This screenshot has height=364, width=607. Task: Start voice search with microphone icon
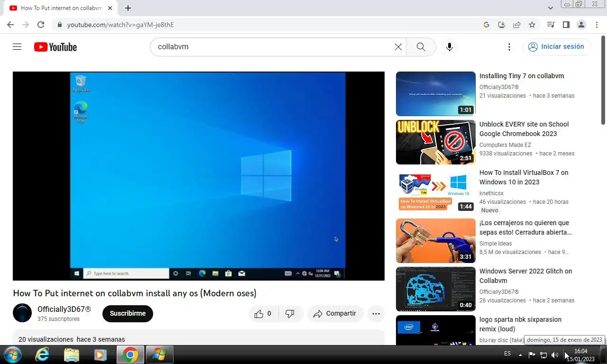[x=449, y=47]
